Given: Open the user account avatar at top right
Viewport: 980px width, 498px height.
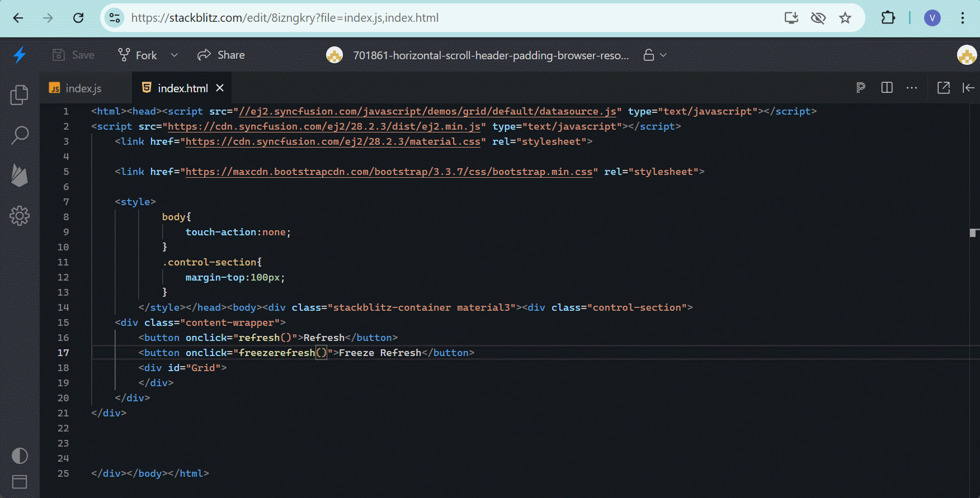Looking at the screenshot, I should tap(967, 55).
